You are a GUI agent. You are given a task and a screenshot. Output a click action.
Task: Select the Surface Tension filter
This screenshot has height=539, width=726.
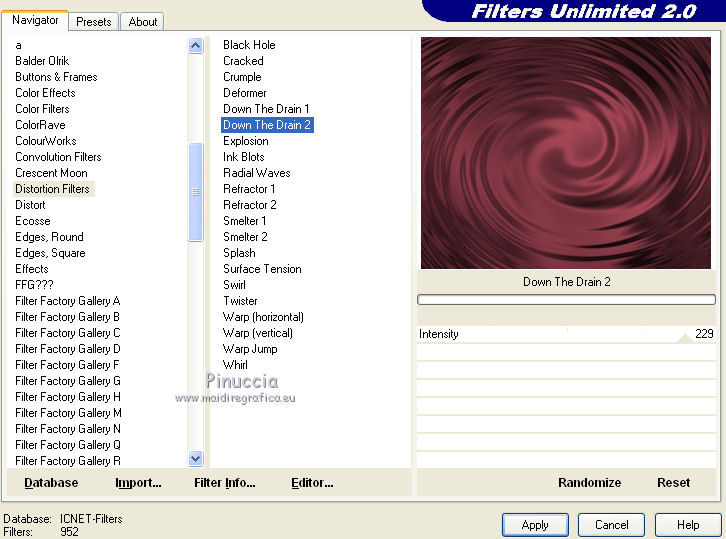[x=262, y=269]
